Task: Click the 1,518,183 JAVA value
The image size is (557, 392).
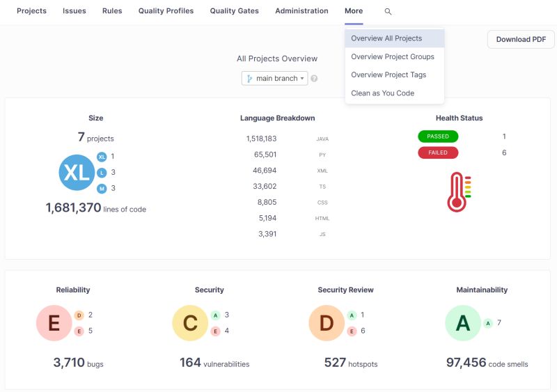Action: tap(261, 139)
